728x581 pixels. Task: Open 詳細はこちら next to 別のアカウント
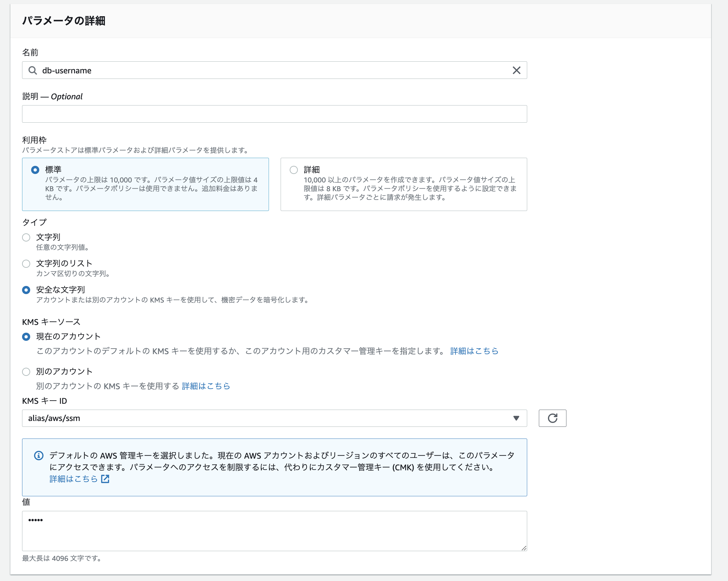[x=205, y=386]
